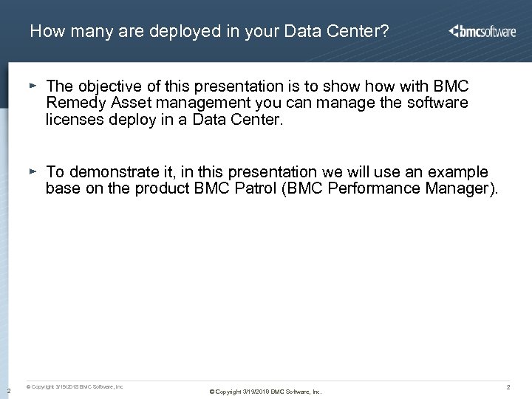Click the small copyright text at bottom left
The image size is (532, 399).
tap(75, 386)
